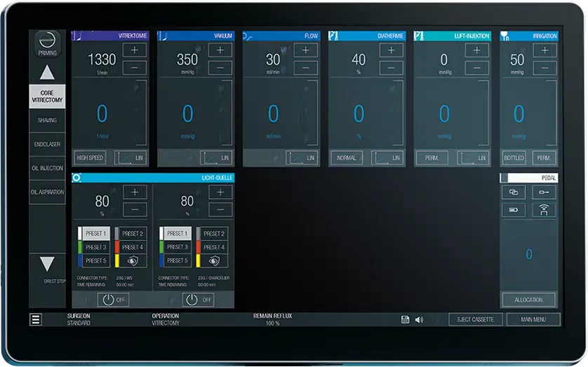Increase the 20G WS light intensity with plus
Image resolution: width=588 pixels, height=367 pixels.
pyautogui.click(x=135, y=192)
